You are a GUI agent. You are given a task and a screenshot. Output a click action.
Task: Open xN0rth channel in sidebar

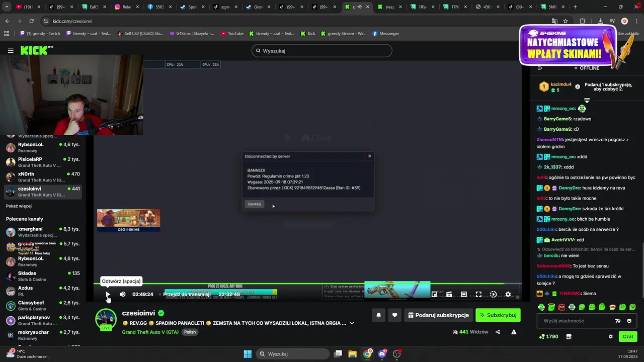tap(43, 177)
